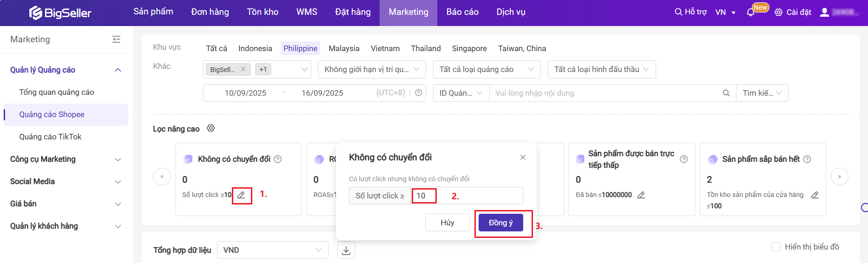This screenshot has height=263, width=868.
Task: Collapse the Marketing sidebar menu icon
Action: [116, 39]
